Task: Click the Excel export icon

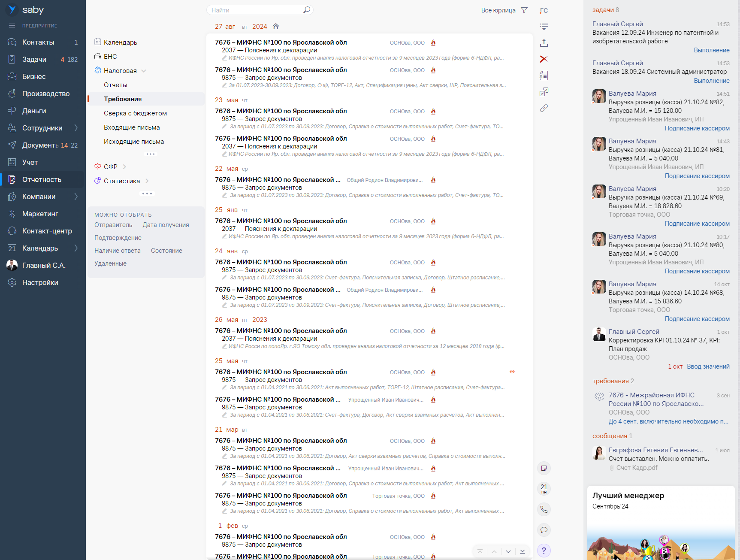Action: coord(544,76)
